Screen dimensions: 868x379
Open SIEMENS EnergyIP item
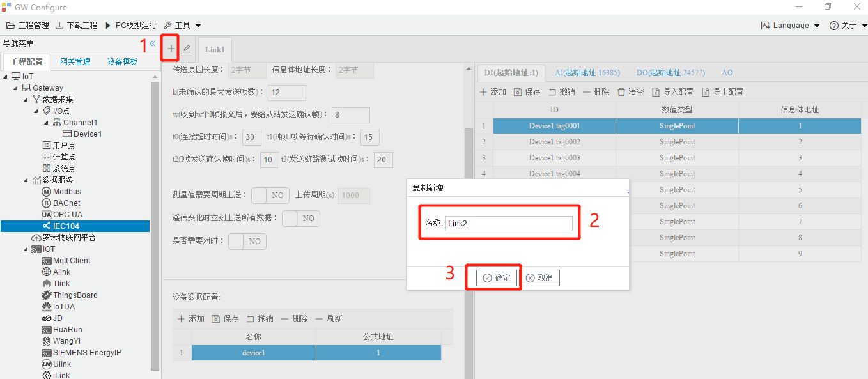click(81, 353)
